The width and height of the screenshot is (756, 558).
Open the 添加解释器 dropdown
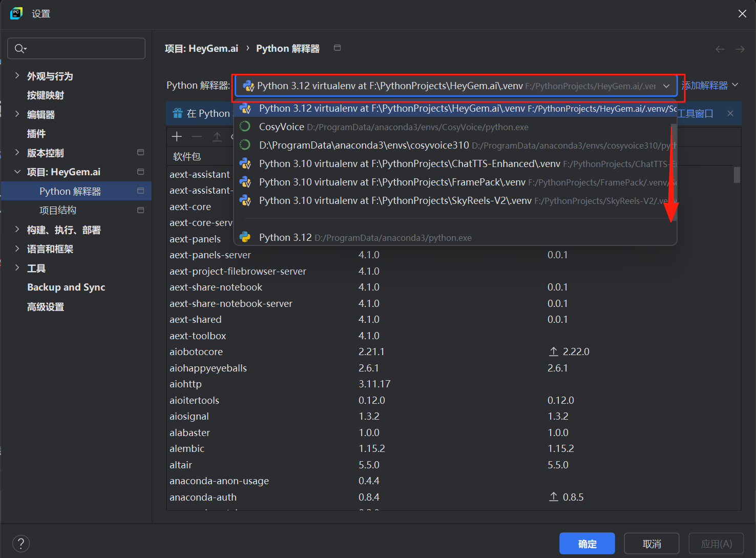pyautogui.click(x=709, y=86)
